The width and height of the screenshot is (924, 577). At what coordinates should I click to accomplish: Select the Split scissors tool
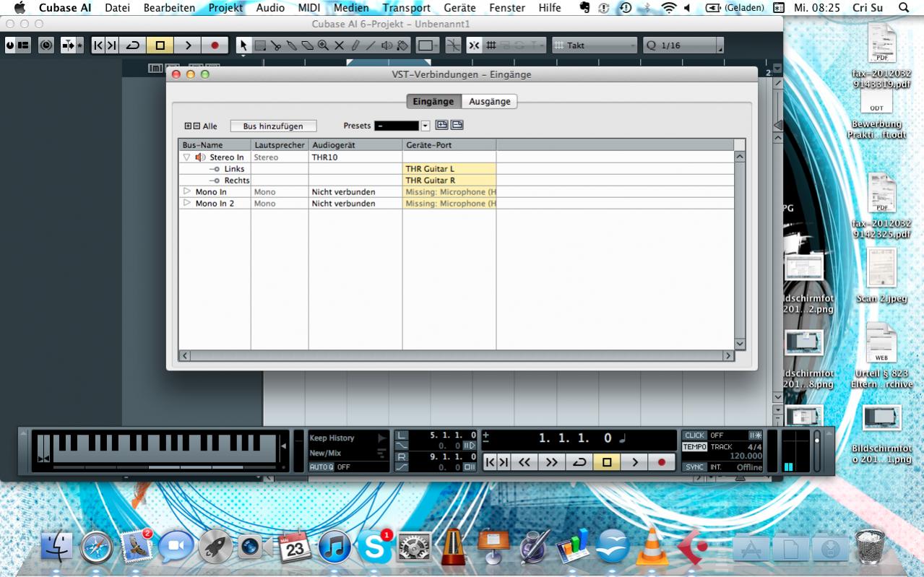[276, 45]
